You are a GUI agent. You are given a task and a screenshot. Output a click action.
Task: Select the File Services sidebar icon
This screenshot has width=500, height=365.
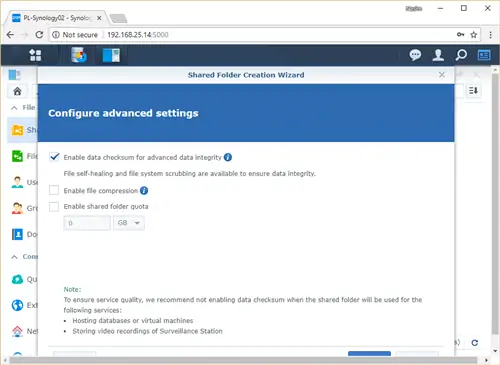coord(17,156)
